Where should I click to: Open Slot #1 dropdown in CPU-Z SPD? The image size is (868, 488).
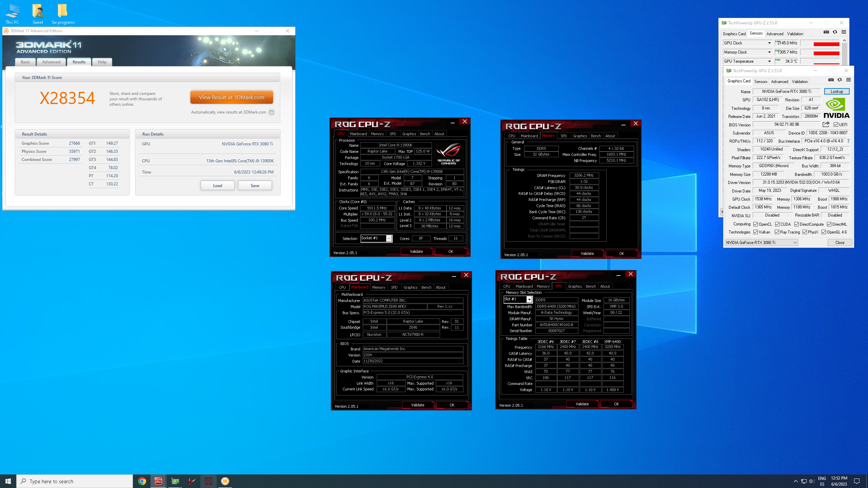pos(518,299)
